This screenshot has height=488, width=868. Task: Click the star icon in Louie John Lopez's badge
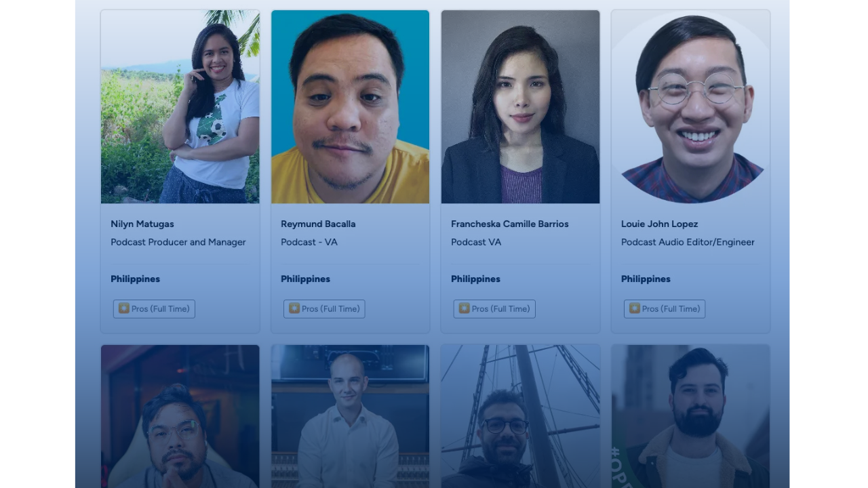(x=635, y=308)
